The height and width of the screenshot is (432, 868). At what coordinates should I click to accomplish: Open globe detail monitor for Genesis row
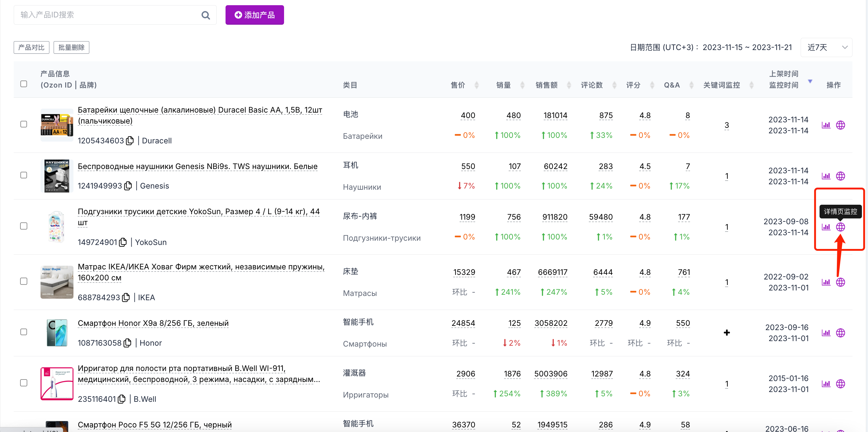tap(840, 176)
